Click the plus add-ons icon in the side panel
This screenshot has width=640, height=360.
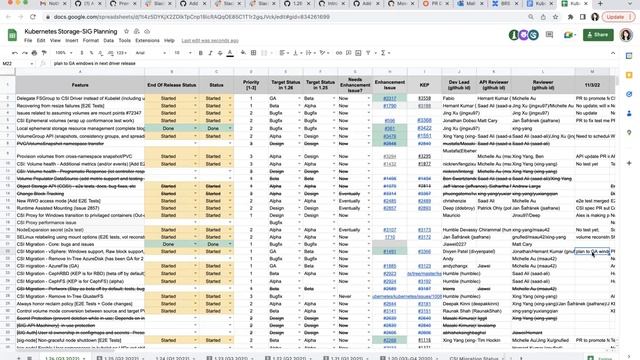tap(629, 163)
